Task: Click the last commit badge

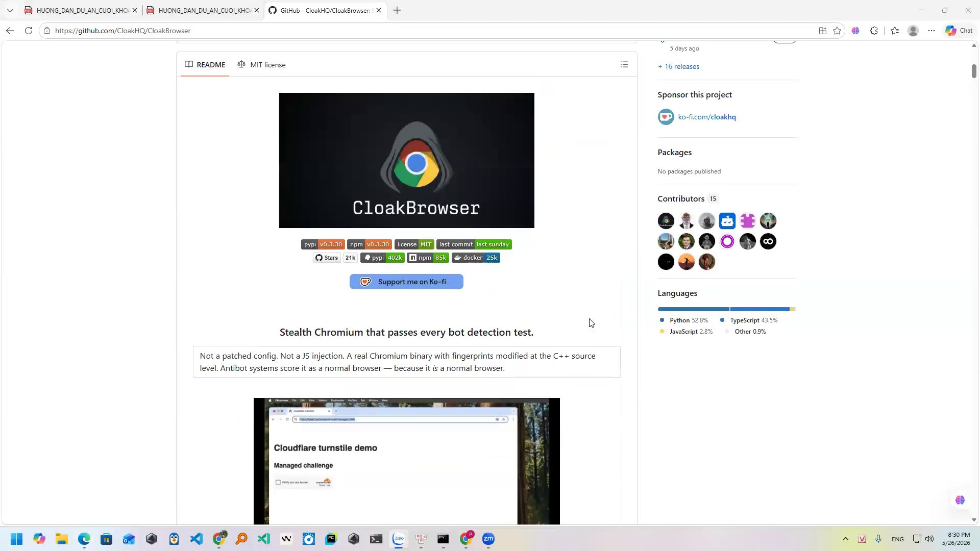Action: (x=474, y=244)
